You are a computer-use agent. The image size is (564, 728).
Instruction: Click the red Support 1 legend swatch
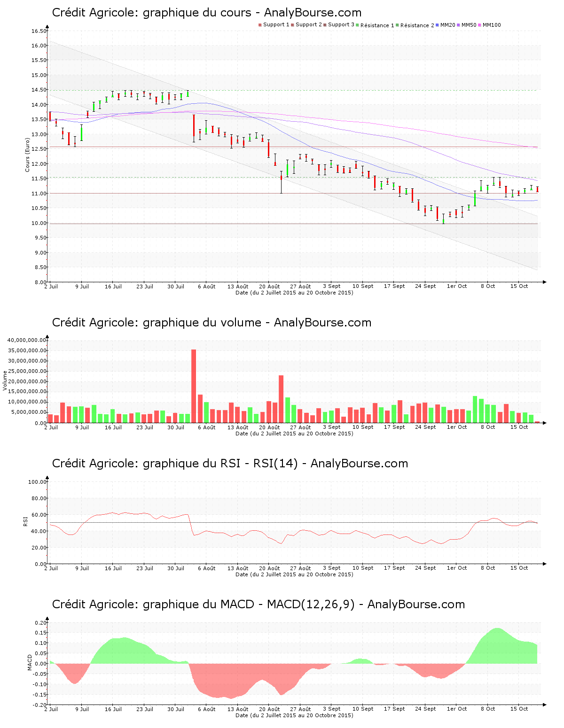(260, 25)
